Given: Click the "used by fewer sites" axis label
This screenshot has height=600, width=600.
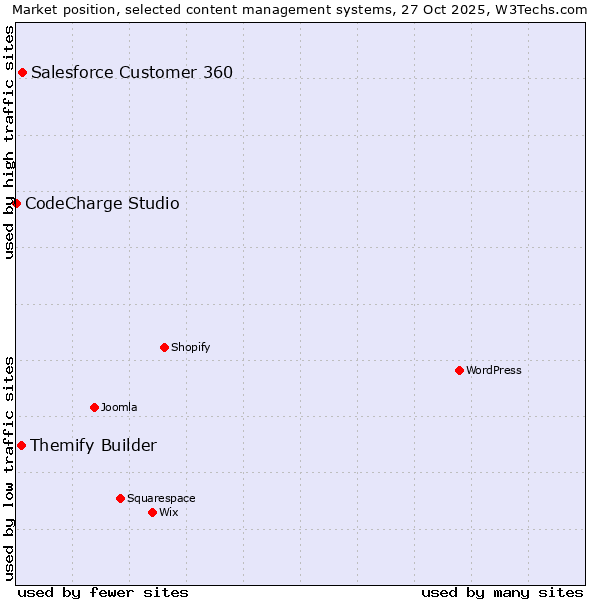Looking at the screenshot, I should click(x=103, y=592).
